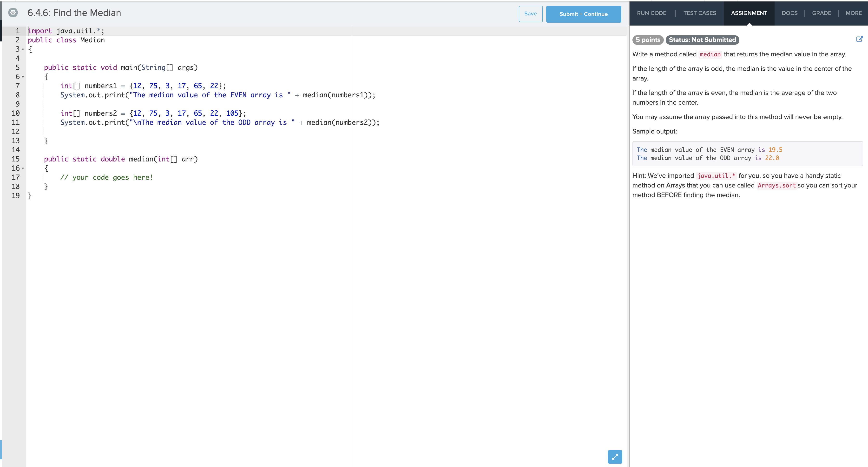The image size is (868, 467).
Task: Open the MORE menu
Action: (854, 13)
